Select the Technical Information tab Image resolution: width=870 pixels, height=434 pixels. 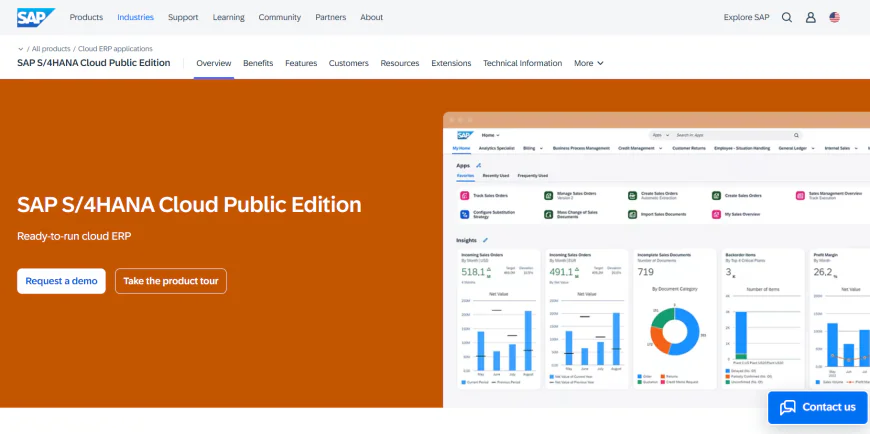click(523, 63)
